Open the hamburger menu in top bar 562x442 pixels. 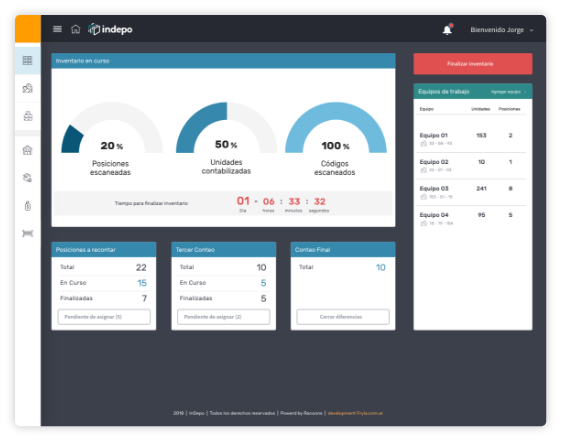point(57,29)
